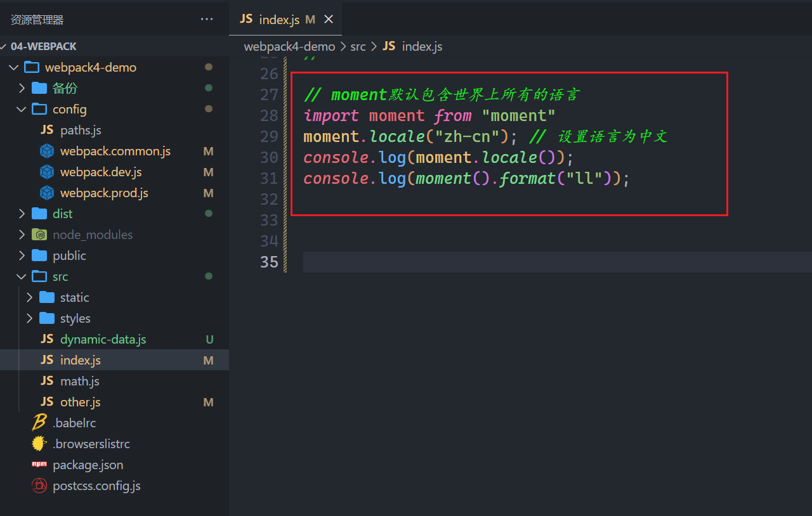
Task: Click the format("ll") code line
Action: coord(466,178)
